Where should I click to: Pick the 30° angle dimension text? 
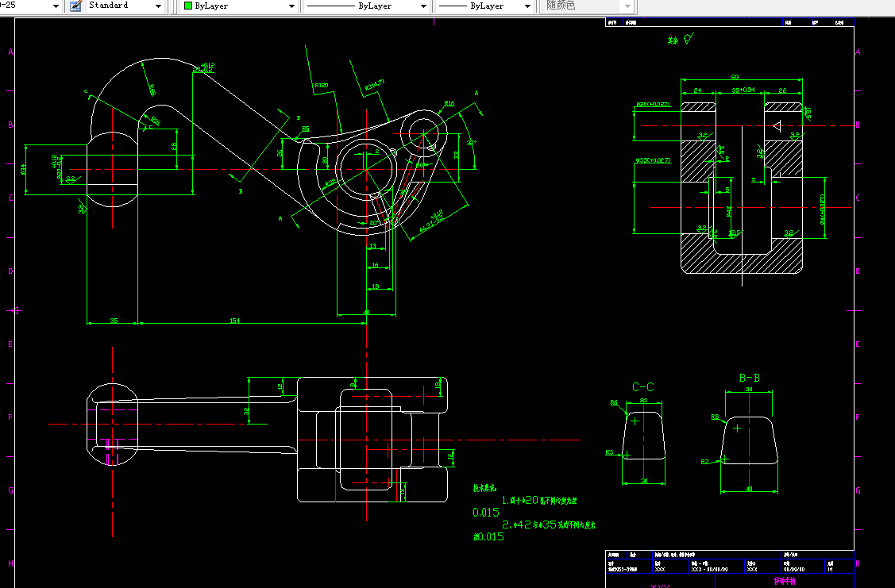tap(472, 143)
